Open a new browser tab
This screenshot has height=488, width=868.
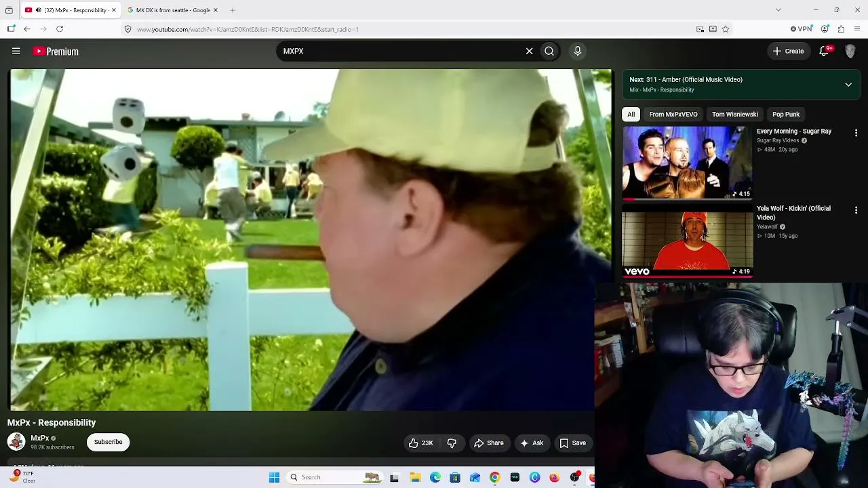233,10
